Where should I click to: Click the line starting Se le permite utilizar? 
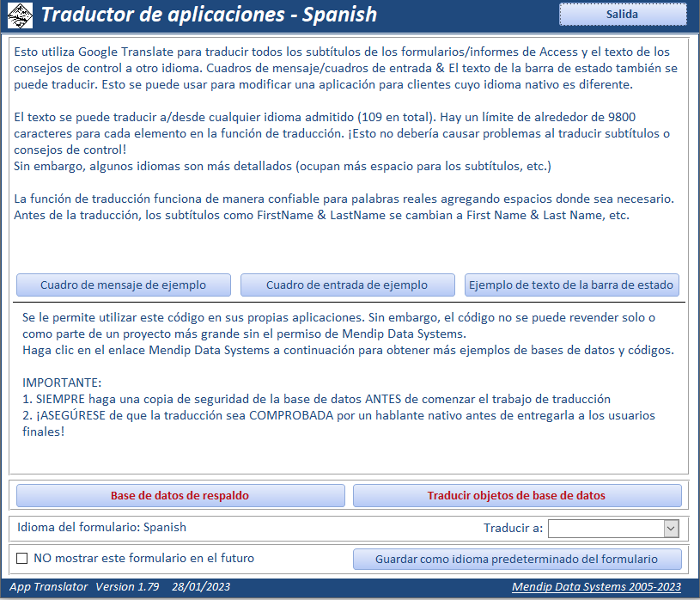[x=339, y=318]
